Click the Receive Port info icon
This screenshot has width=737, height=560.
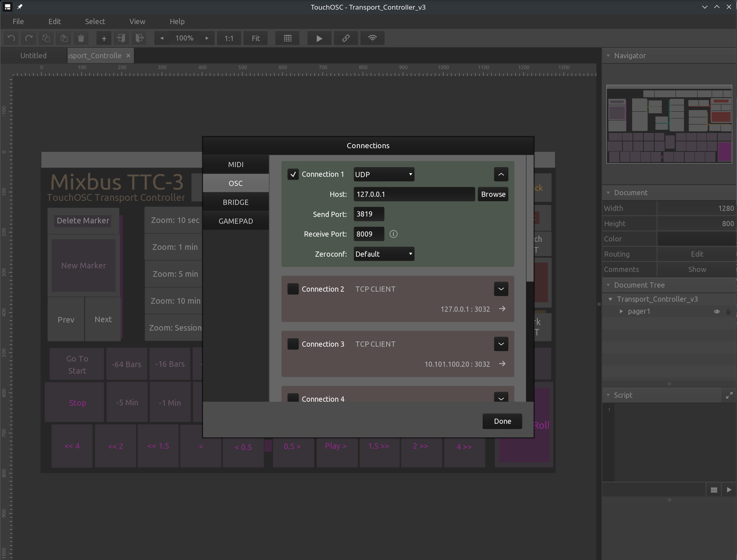tap(393, 234)
